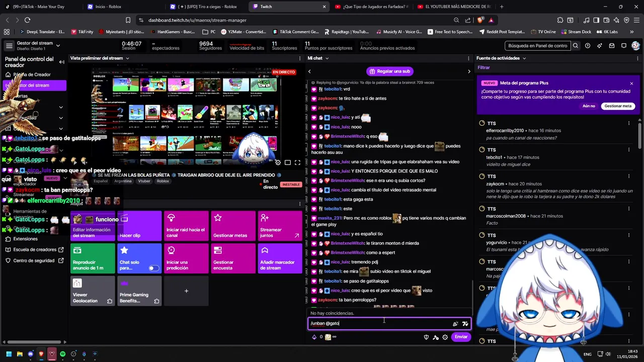Open Centro de seguridad sidebar link

[34, 260]
